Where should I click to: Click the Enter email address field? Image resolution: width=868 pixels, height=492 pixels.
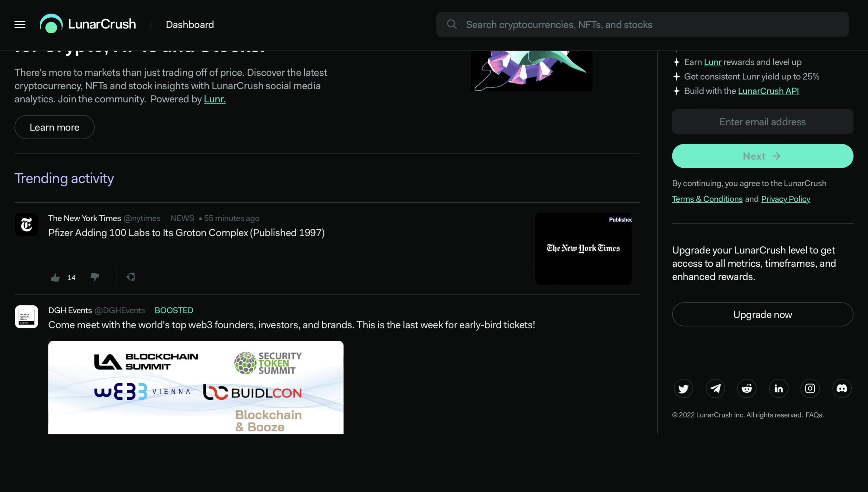763,122
